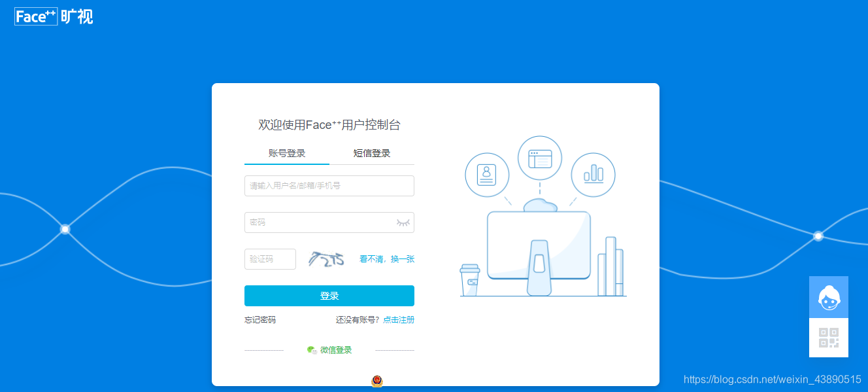Focus the username/email/phone input field
This screenshot has height=392, width=868.
point(329,186)
